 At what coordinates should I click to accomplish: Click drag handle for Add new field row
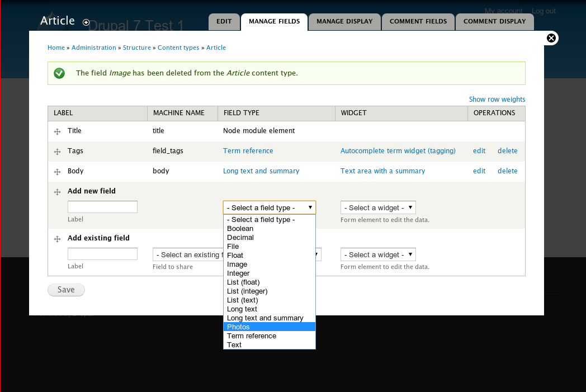(x=57, y=192)
